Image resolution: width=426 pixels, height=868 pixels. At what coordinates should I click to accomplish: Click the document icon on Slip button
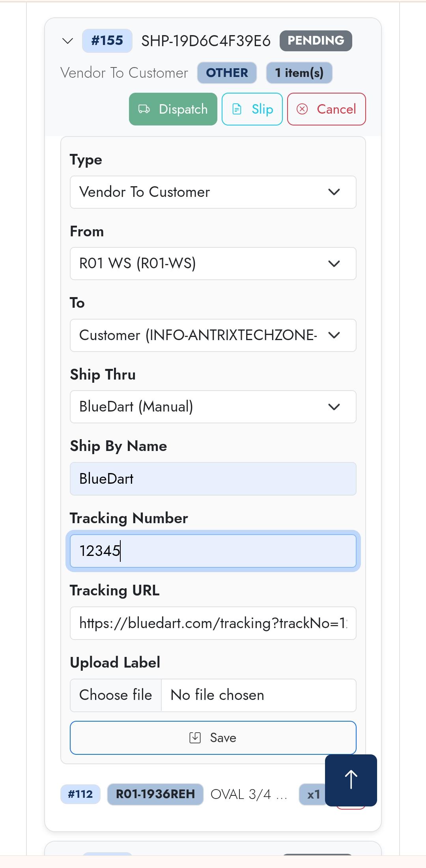click(x=237, y=109)
